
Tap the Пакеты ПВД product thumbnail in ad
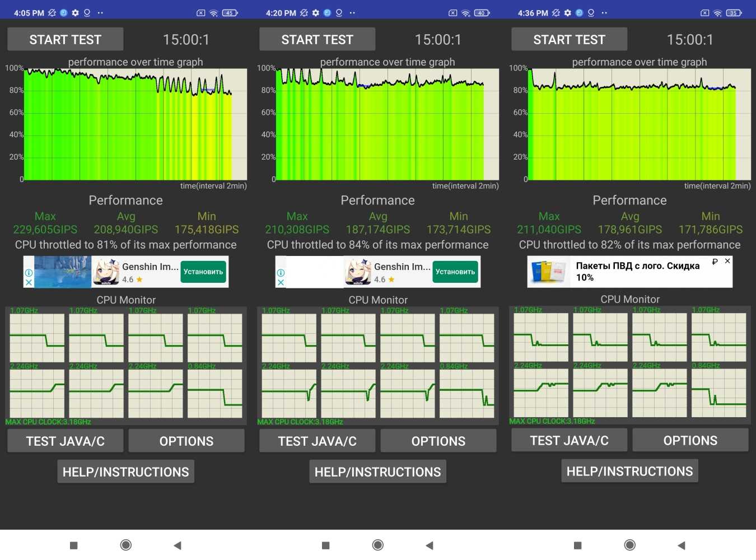click(548, 272)
